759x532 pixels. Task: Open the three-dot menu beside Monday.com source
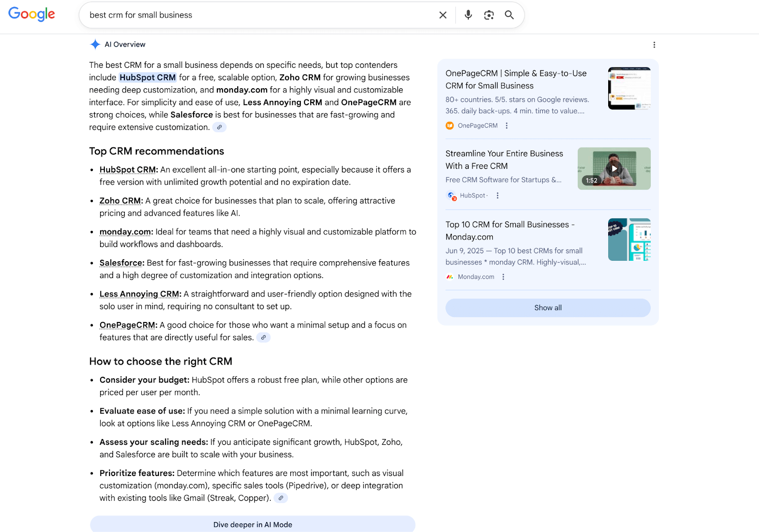tap(503, 276)
